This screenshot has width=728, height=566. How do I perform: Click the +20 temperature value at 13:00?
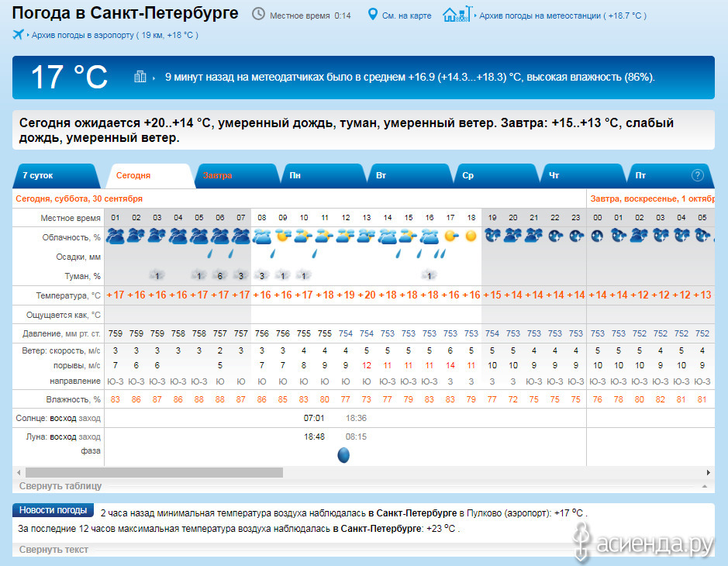(367, 295)
